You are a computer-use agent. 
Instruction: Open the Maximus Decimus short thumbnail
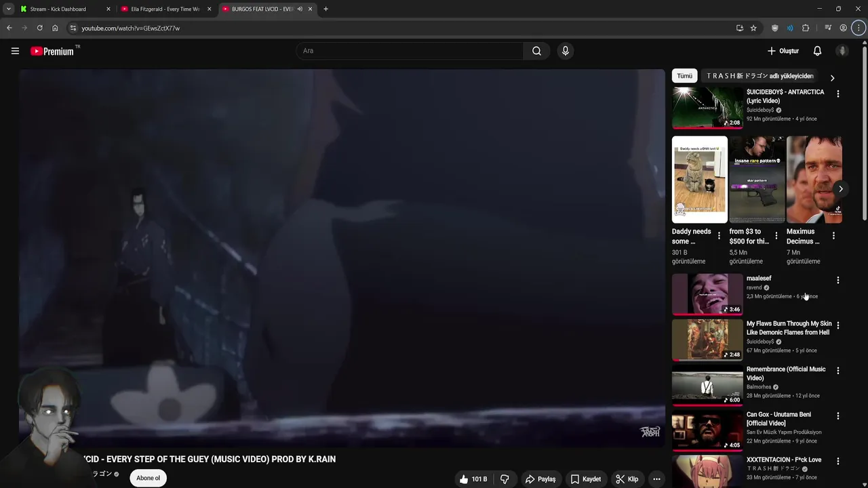(814, 180)
